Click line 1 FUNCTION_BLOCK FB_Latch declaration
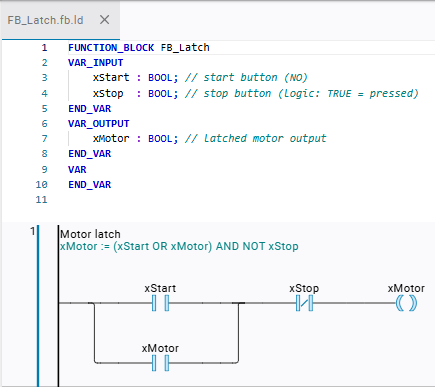The height and width of the screenshot is (387, 435). pos(139,48)
